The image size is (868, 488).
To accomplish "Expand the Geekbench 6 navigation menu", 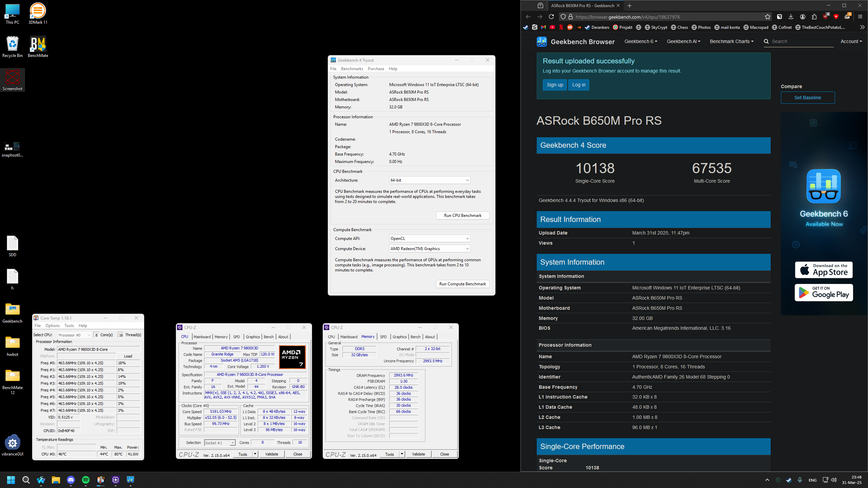I will [x=640, y=41].
